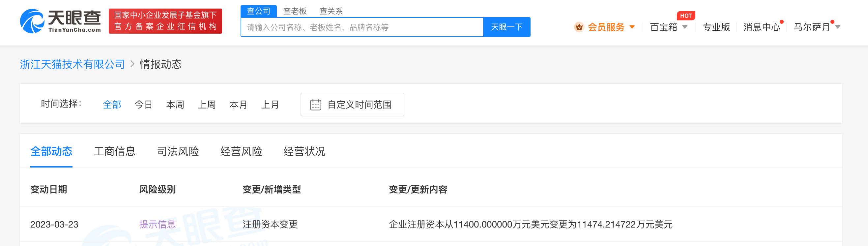Image resolution: width=868 pixels, height=246 pixels.
Task: Click the 风险级别 column header
Action: click(x=158, y=189)
